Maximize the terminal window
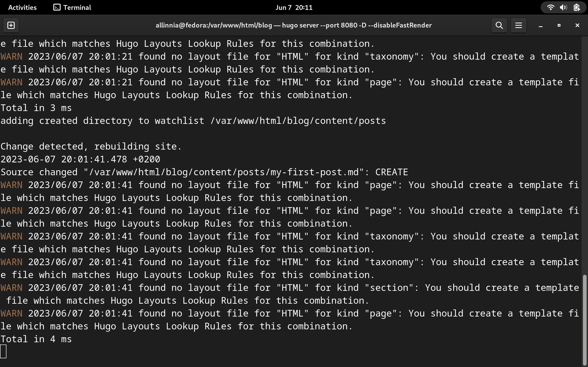The height and width of the screenshot is (367, 588). click(x=559, y=25)
